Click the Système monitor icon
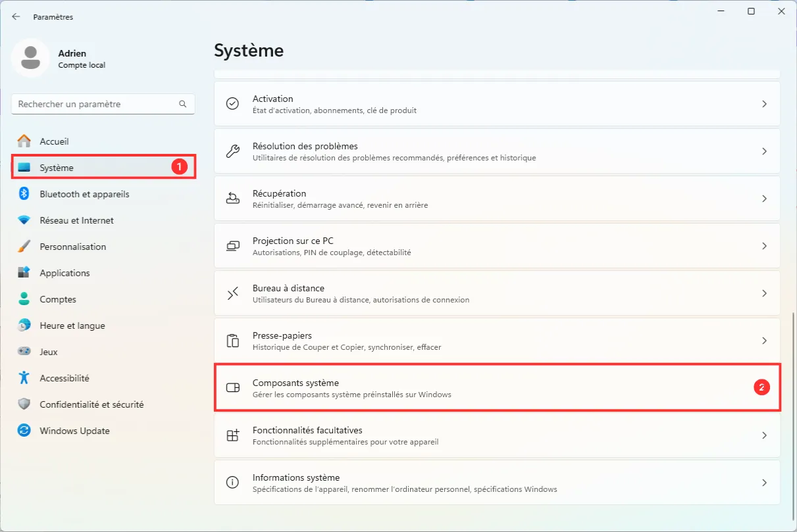Viewport: 797px width, 532px height. (24, 168)
